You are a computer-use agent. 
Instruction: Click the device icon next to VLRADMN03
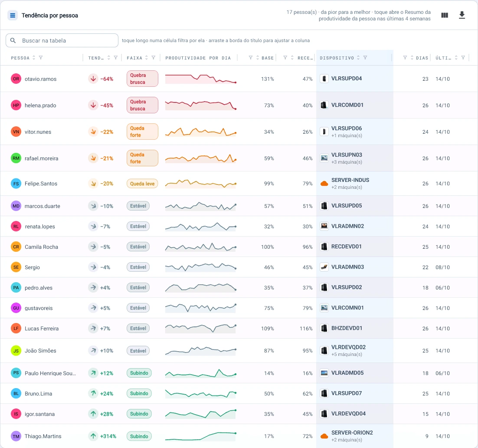[x=324, y=267]
